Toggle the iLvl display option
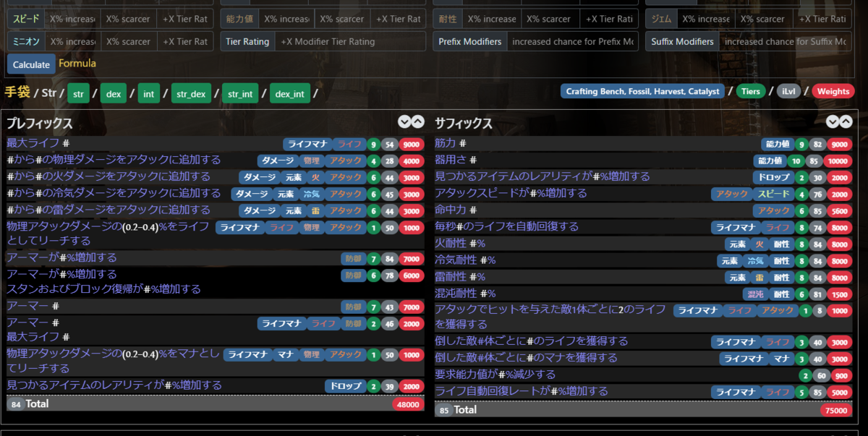 tap(788, 91)
